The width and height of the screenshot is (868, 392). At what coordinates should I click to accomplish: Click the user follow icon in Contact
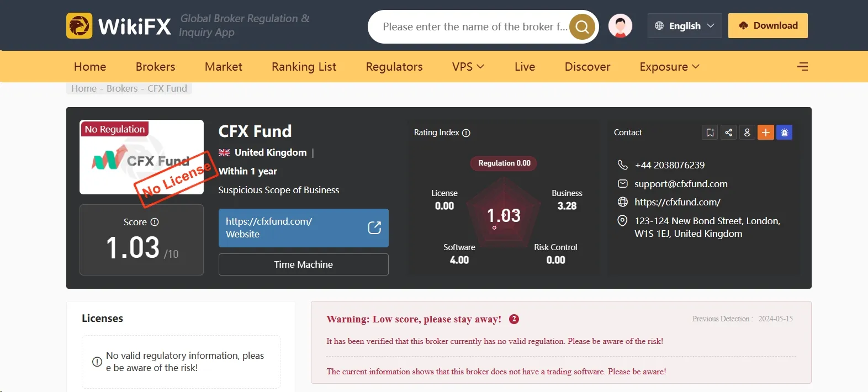click(747, 133)
